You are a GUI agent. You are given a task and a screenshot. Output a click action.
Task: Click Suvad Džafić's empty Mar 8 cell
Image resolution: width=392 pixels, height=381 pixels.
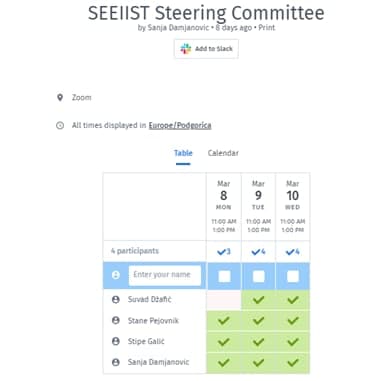[224, 300]
